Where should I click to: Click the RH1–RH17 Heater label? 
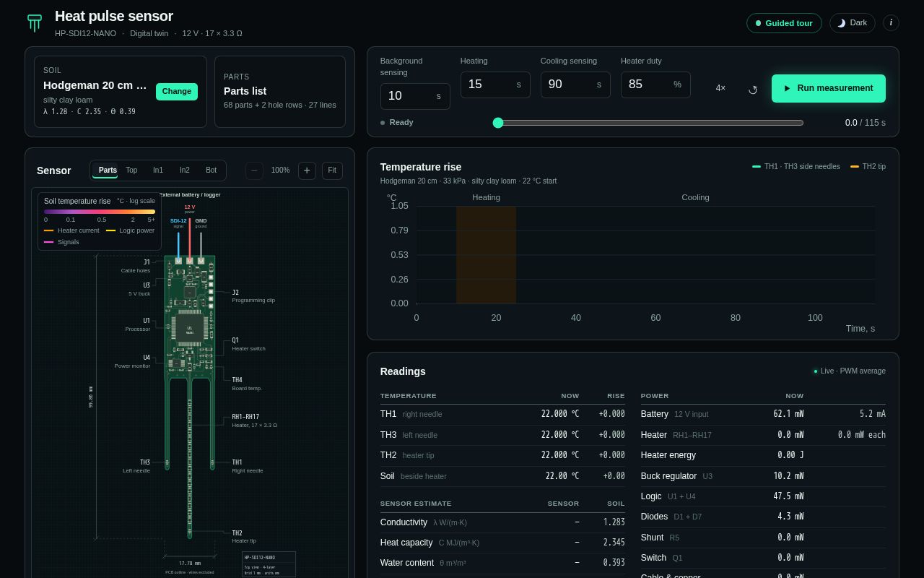pyautogui.click(x=254, y=420)
